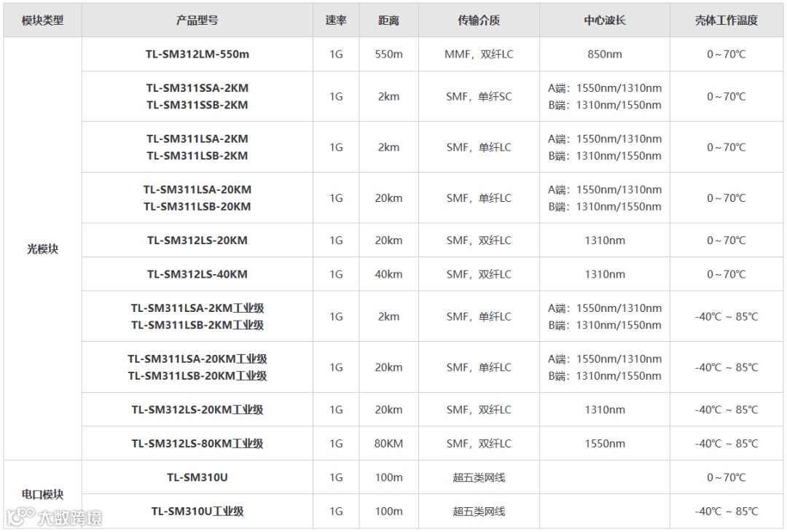Click A端 wavelength in TL-SM311SSA-2KM row
Image resolution: width=787 pixels, height=532 pixels.
(x=604, y=88)
